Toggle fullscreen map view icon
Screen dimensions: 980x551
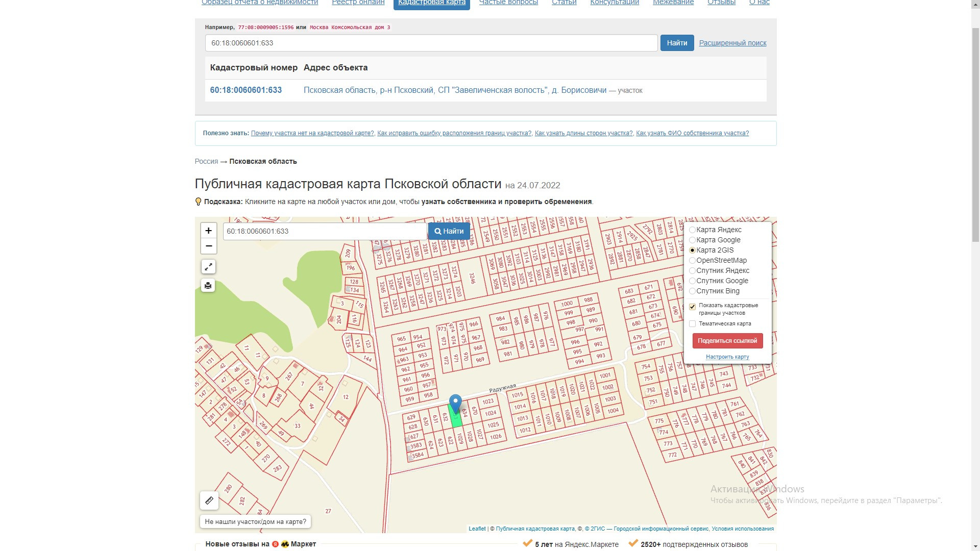pos(208,267)
